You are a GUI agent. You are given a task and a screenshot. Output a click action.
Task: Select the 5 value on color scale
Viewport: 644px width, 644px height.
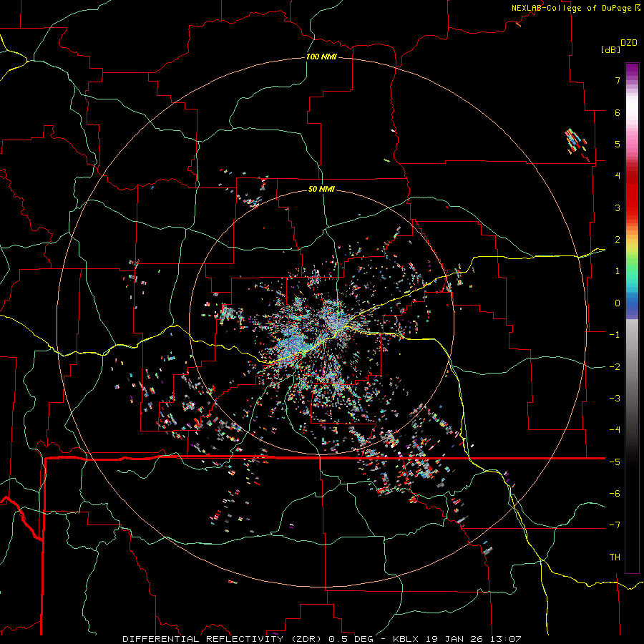click(618, 144)
